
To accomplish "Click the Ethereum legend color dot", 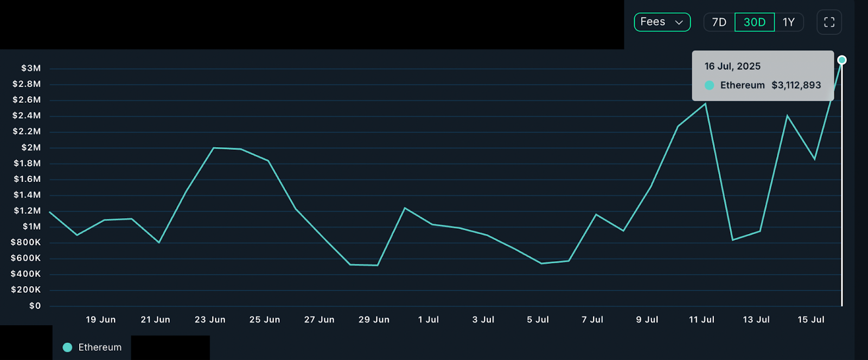I will [x=67, y=348].
